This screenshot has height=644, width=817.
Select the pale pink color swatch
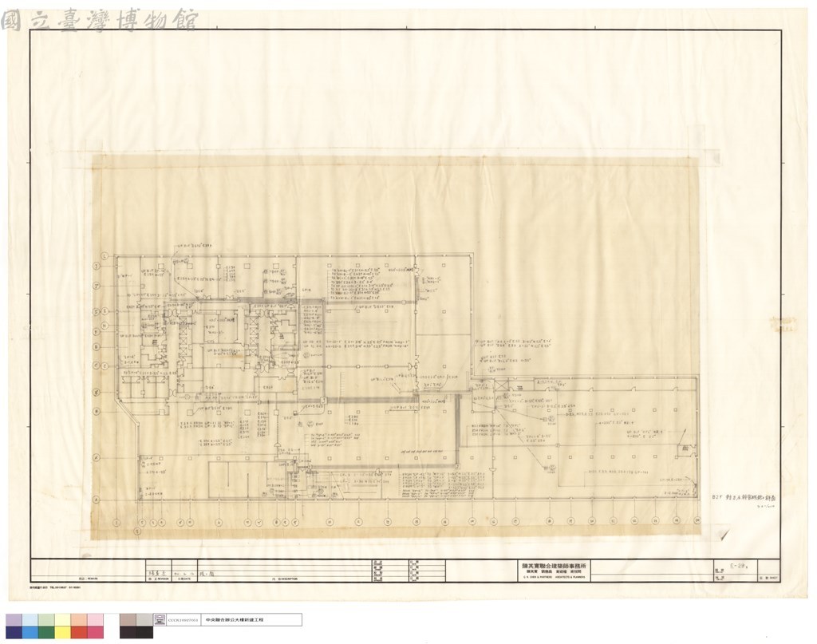pos(96,620)
